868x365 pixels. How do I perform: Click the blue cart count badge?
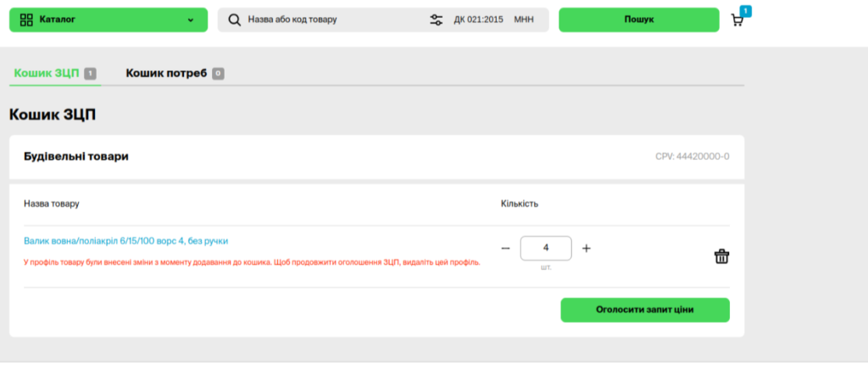click(x=745, y=10)
